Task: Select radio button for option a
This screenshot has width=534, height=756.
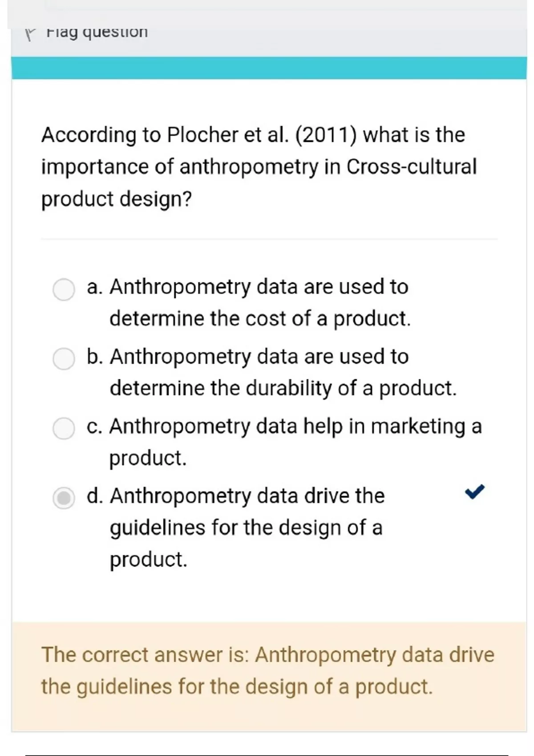Action: tap(64, 290)
